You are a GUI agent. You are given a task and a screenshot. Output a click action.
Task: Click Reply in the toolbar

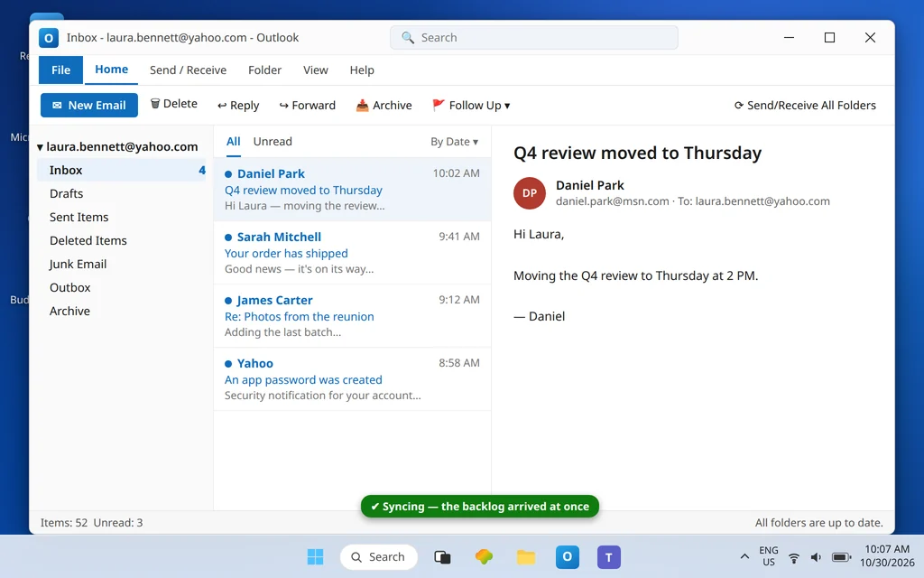coord(238,105)
